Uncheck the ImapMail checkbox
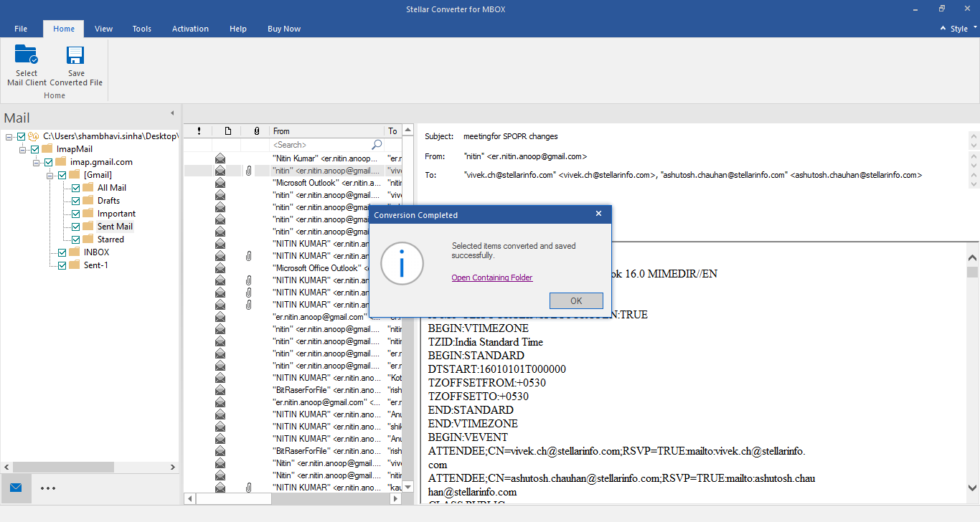 coord(34,149)
